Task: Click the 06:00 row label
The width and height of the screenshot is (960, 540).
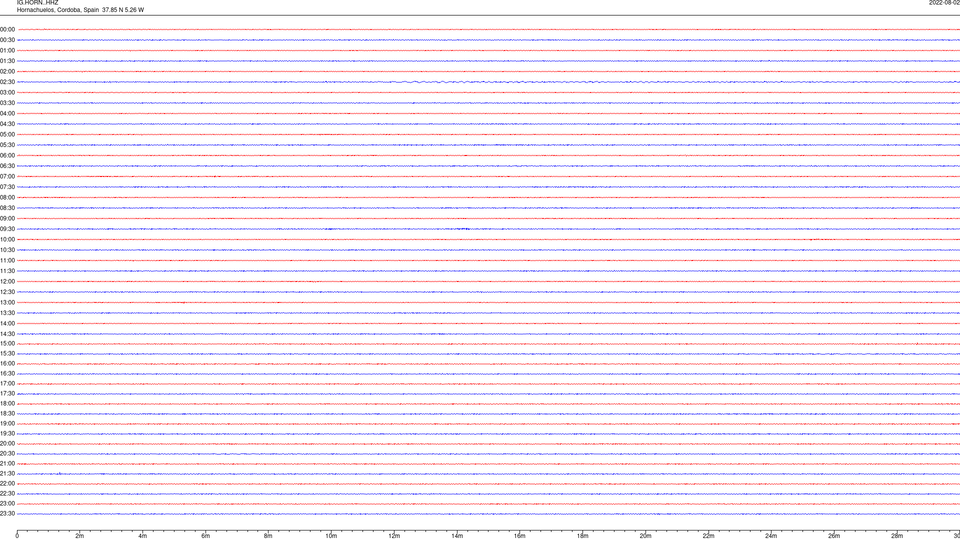Action: click(7, 156)
